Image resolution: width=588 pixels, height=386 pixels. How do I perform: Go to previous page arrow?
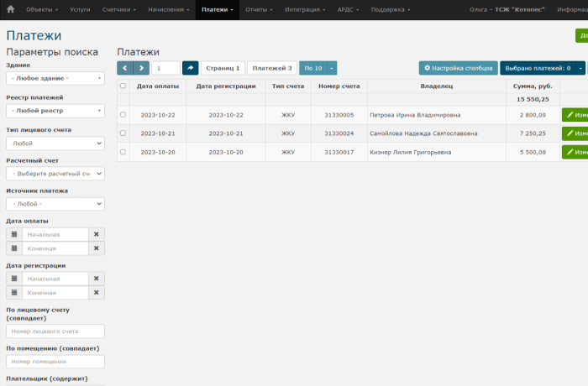click(x=125, y=68)
